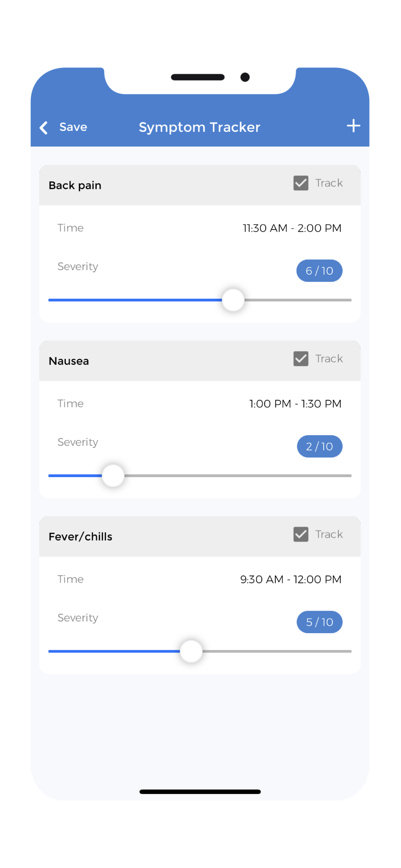Tap the 5 / 10 severity badge
Image resolution: width=401 pixels, height=868 pixels.
pyautogui.click(x=319, y=622)
